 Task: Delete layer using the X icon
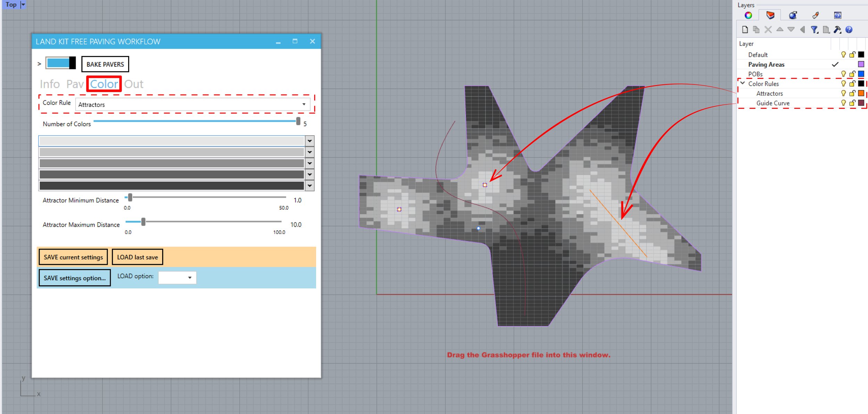pyautogui.click(x=768, y=30)
